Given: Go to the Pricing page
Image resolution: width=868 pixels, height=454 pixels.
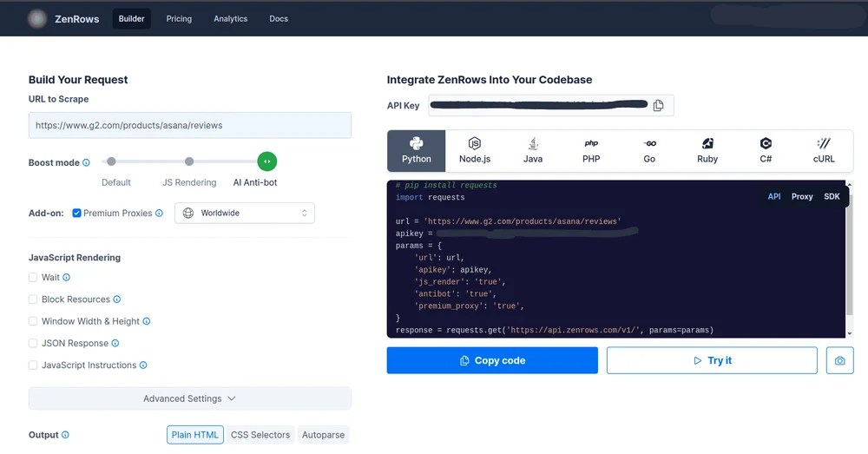Looking at the screenshot, I should (x=179, y=19).
